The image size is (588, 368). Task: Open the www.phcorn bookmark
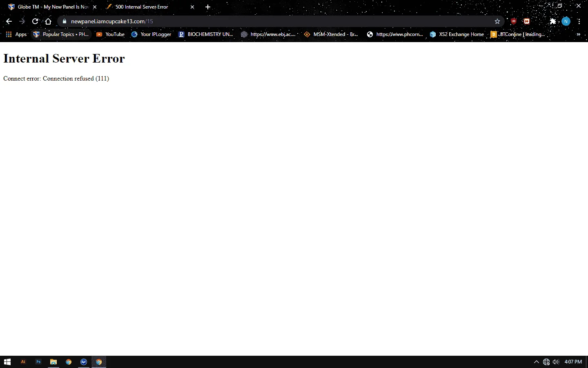pyautogui.click(x=394, y=34)
